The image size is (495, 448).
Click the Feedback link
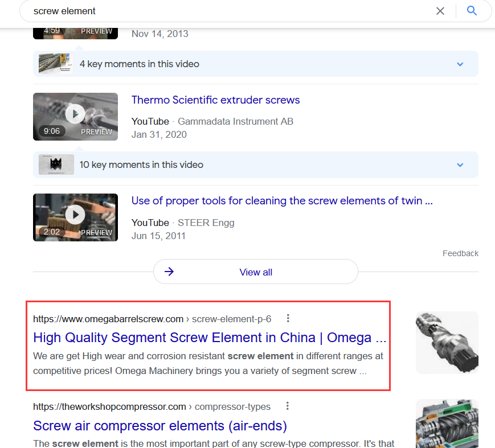[x=460, y=253]
